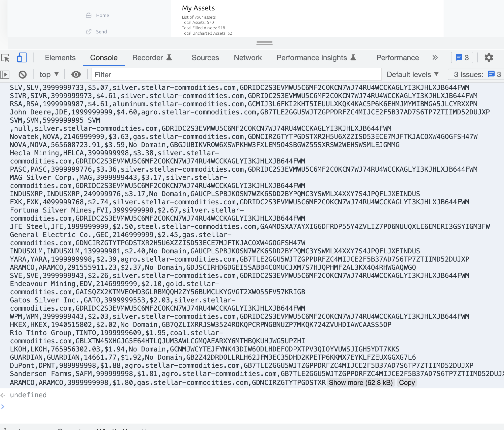Click the live expression eye icon

[76, 75]
